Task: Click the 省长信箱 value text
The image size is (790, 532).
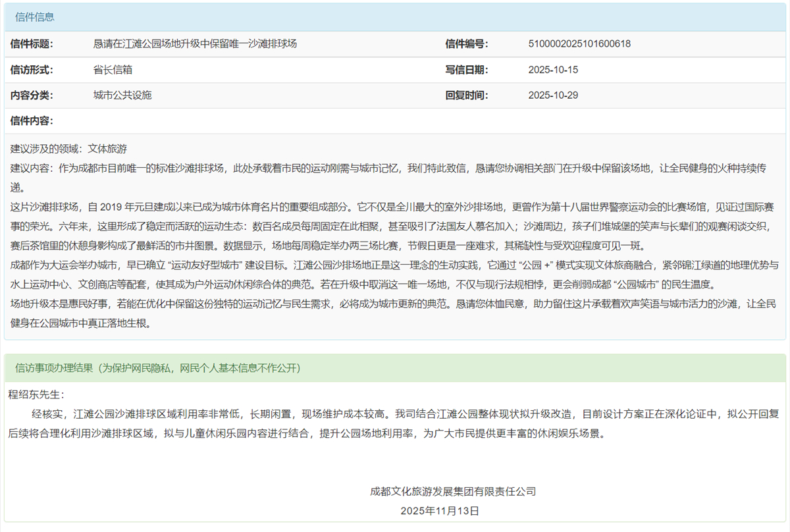Action: [x=113, y=70]
